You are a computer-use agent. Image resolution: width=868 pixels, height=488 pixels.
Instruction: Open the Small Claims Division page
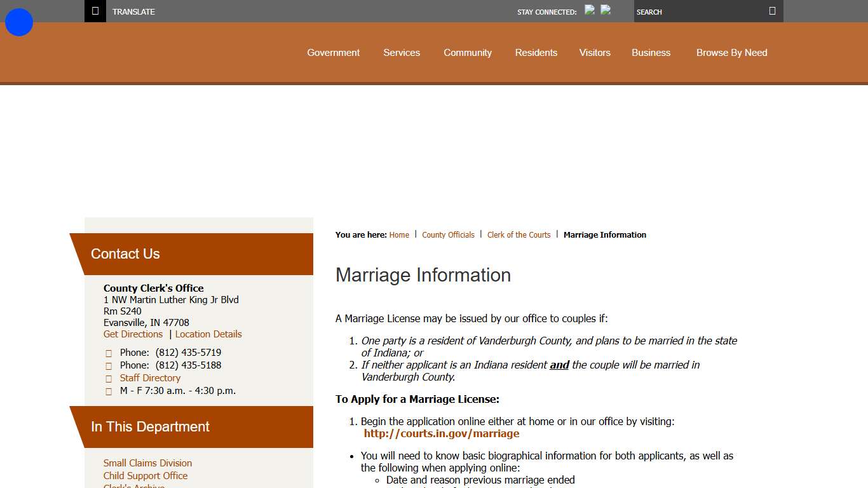(x=147, y=463)
